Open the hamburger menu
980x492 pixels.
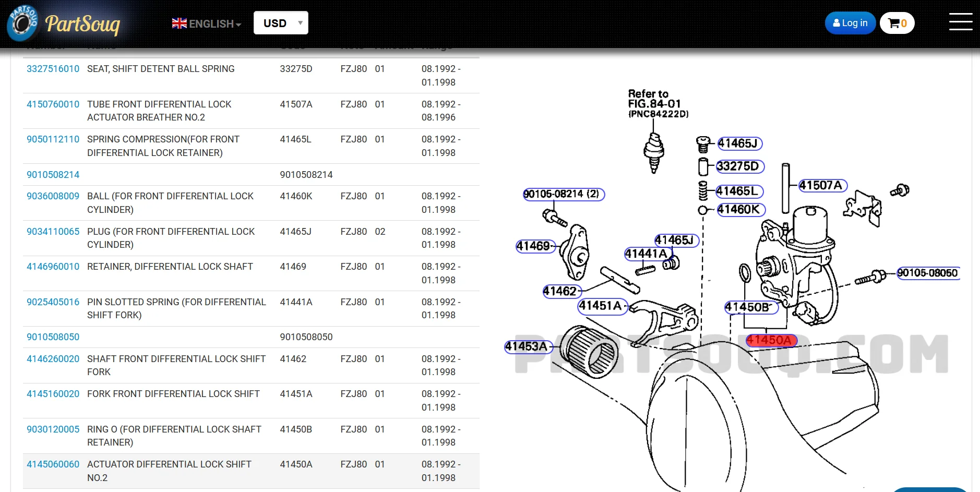click(960, 22)
